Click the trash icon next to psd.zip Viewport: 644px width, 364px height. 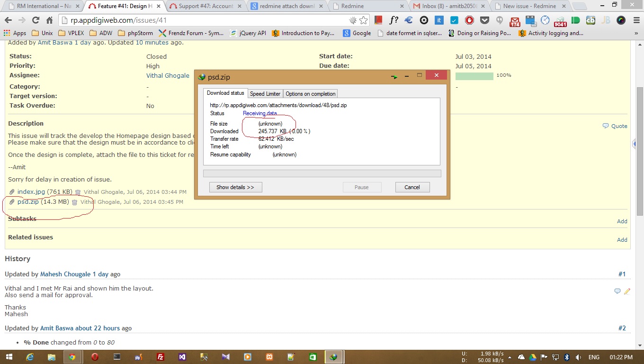tap(74, 202)
